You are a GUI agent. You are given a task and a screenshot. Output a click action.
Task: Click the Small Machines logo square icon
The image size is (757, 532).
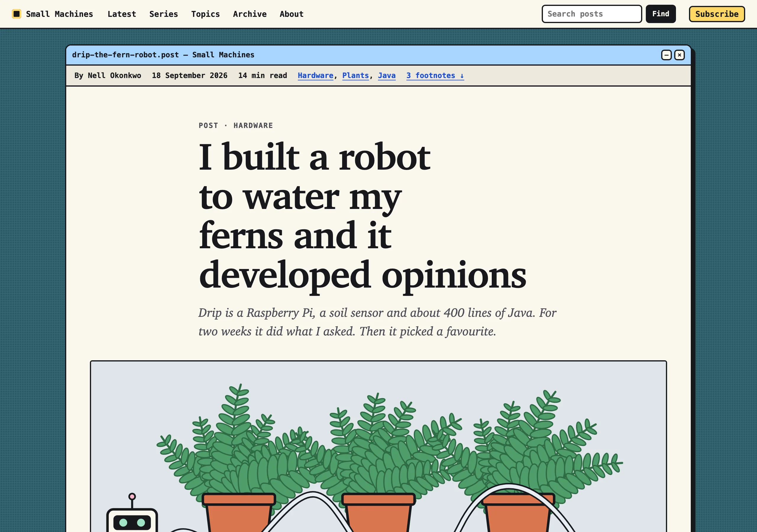pos(17,14)
